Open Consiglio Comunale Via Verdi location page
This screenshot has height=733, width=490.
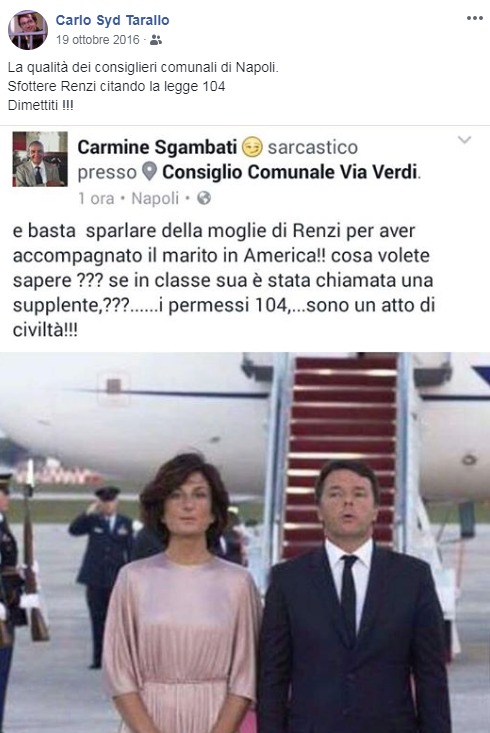point(289,172)
